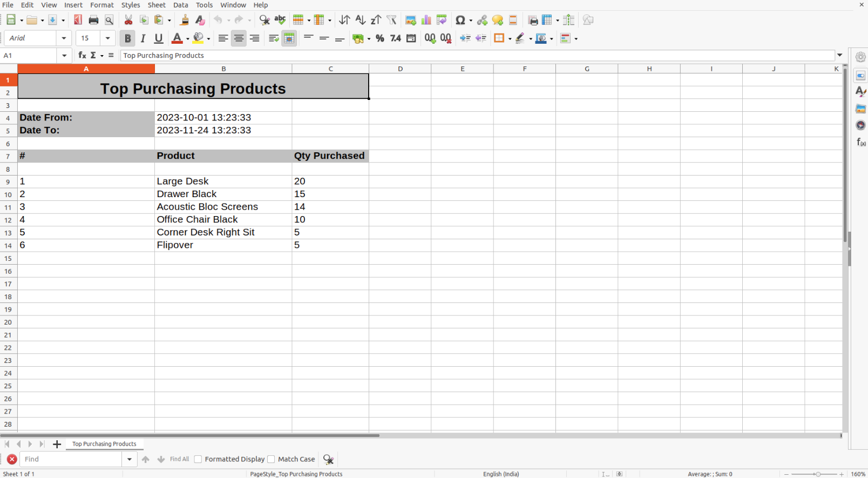
Task: Open the File menu
Action: point(8,5)
